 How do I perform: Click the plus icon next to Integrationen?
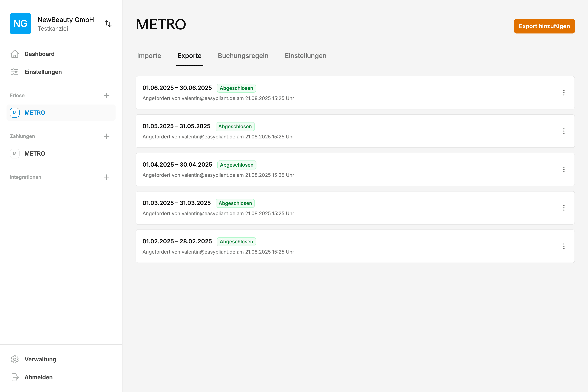107,177
